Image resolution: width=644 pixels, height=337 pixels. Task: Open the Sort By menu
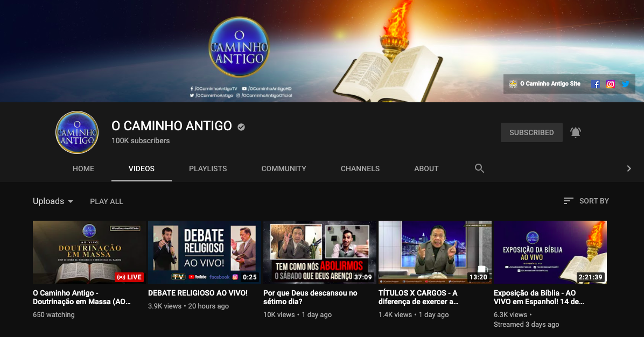(x=586, y=201)
